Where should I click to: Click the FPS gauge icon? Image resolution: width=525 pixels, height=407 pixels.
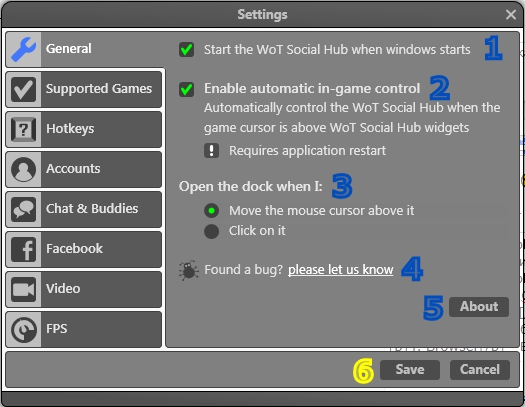[x=23, y=330]
